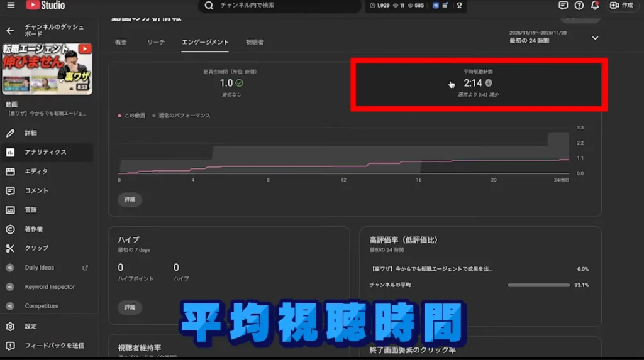644x360 pixels.
Task: Open the Competitors sidebar item
Action: (42, 306)
